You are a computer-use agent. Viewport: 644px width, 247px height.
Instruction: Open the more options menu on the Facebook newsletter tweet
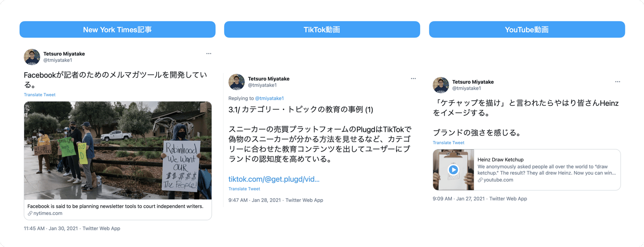208,54
